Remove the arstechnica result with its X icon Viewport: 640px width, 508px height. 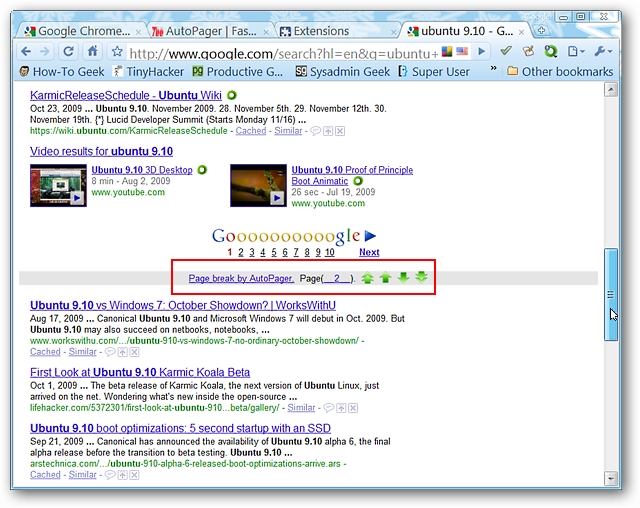click(134, 475)
